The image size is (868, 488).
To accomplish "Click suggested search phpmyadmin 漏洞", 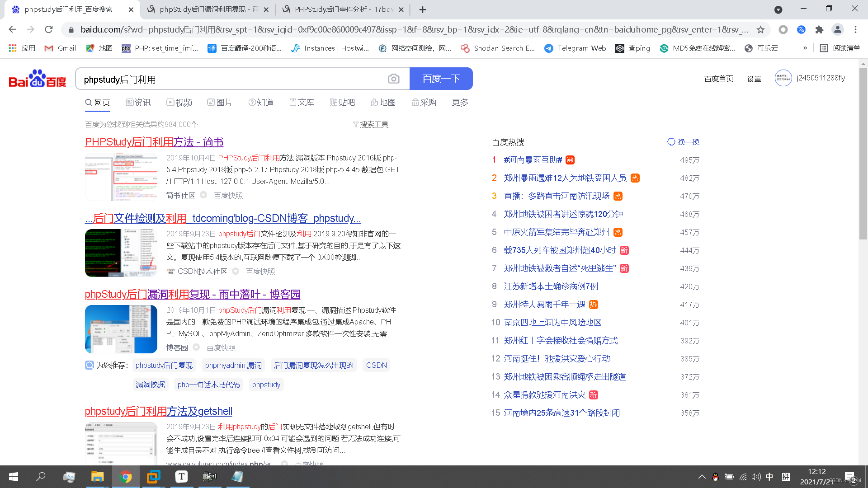I will 233,365.
